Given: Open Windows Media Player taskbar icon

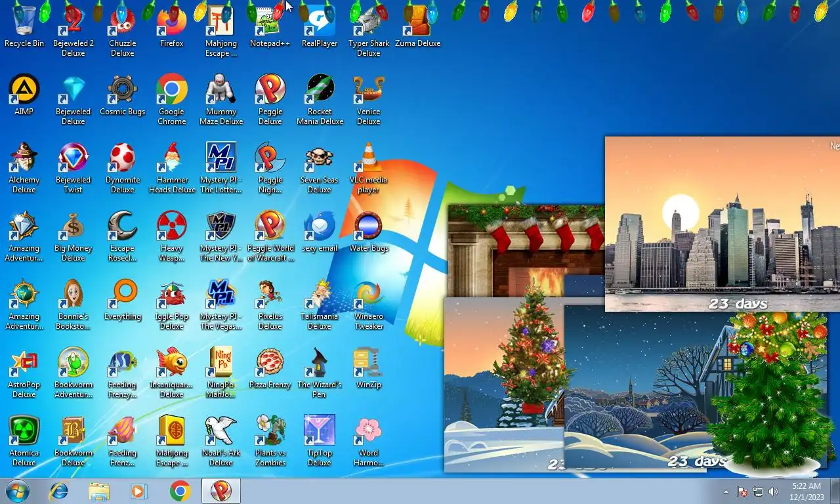Looking at the screenshot, I should [x=139, y=491].
